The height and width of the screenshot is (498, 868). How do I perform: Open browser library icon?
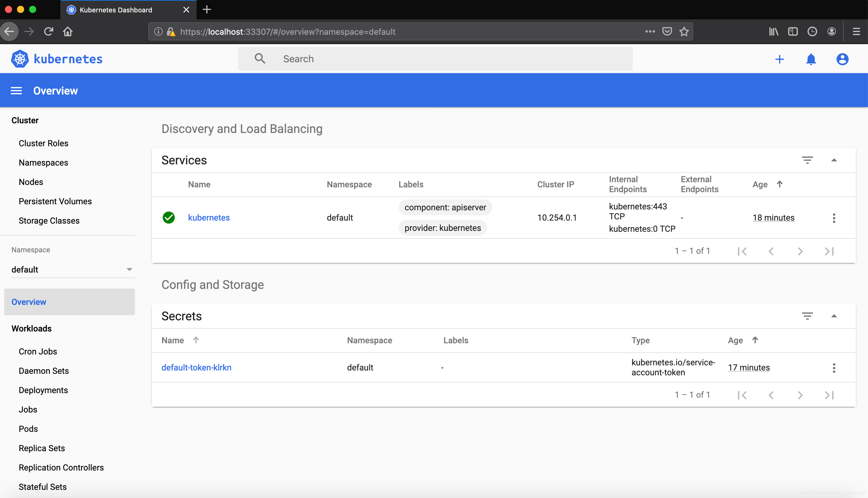coord(774,31)
